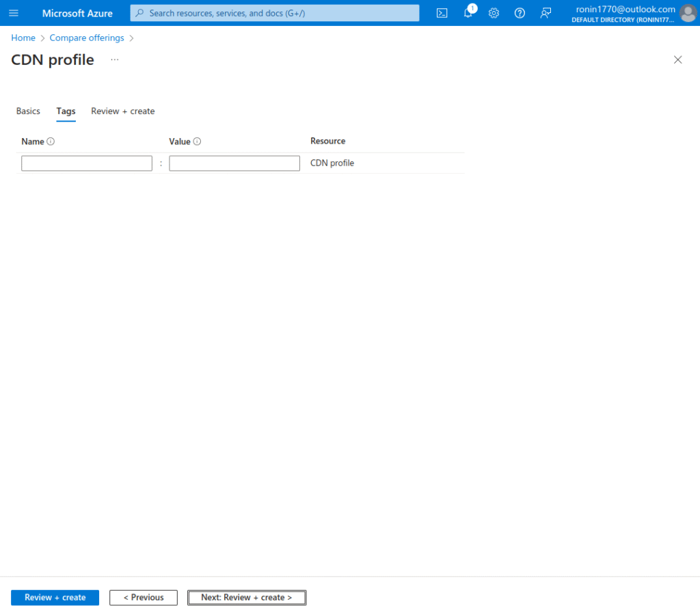Click the DEFAULT DIRECTORY label
This screenshot has width=700, height=612.
(623, 20)
